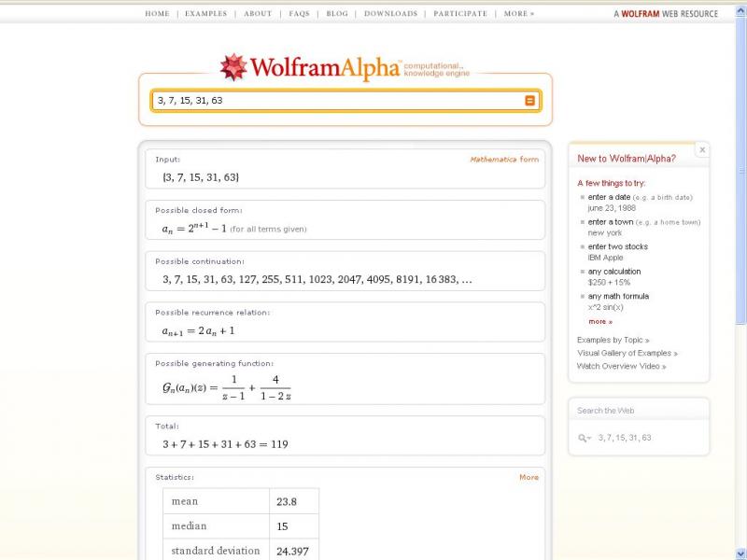Image resolution: width=747 pixels, height=560 pixels.
Task: Click the red more » link in the sidebar
Action: point(600,322)
